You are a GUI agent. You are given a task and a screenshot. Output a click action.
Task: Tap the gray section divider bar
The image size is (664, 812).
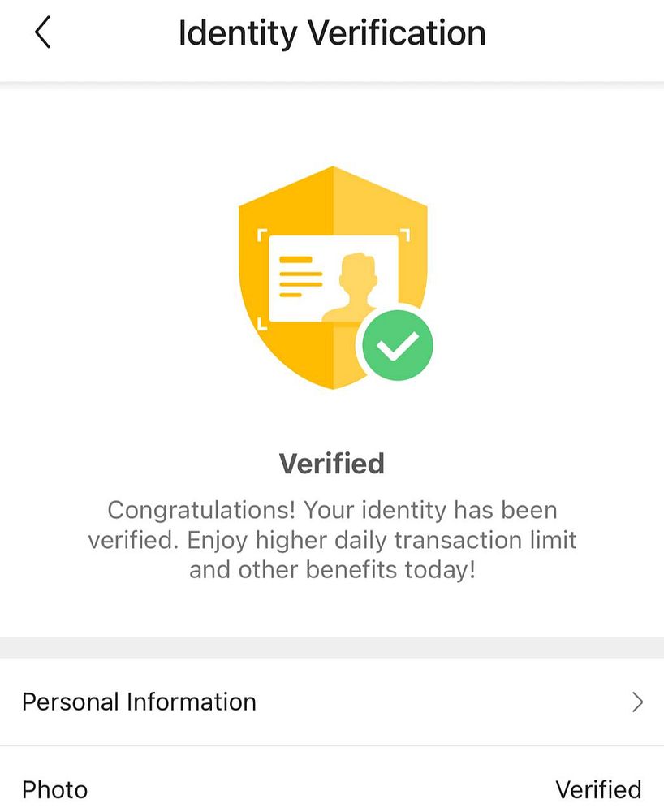tap(332, 648)
